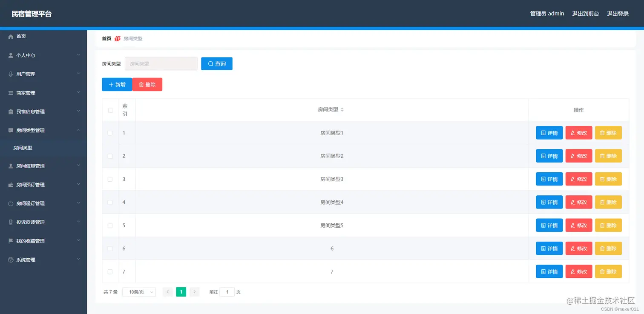This screenshot has width=644, height=314.
Task: Expand the 商家管理 menu chevron
Action: 78,92
